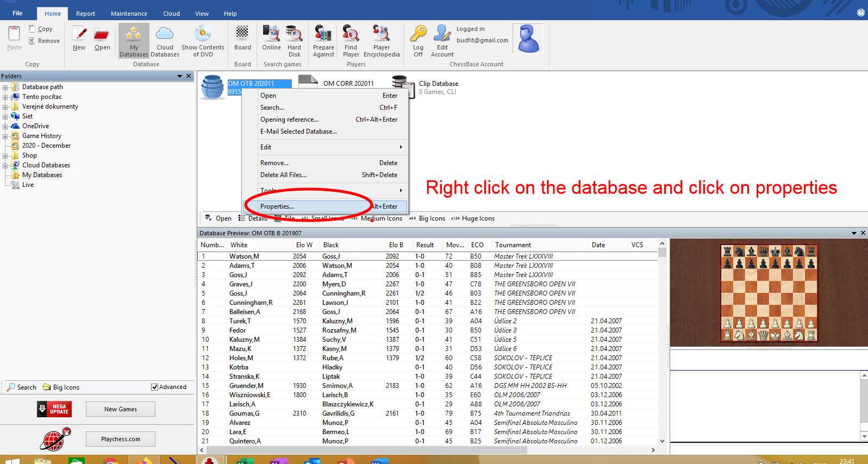Switch to Medium Icons view

pos(377,218)
